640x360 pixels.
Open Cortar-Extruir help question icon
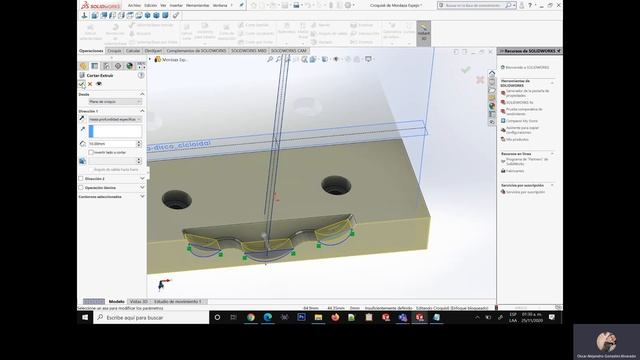coord(141,75)
